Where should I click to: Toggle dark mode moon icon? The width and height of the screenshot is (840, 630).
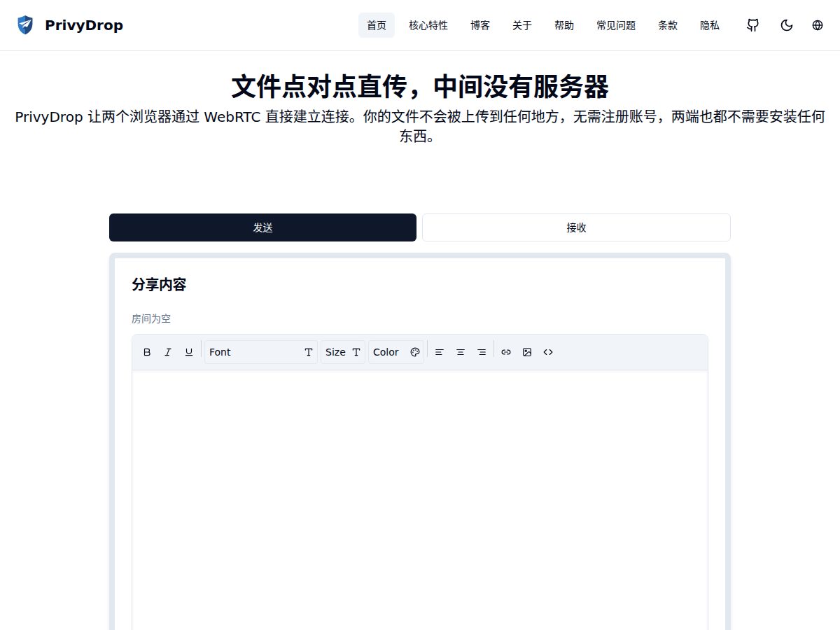click(787, 25)
